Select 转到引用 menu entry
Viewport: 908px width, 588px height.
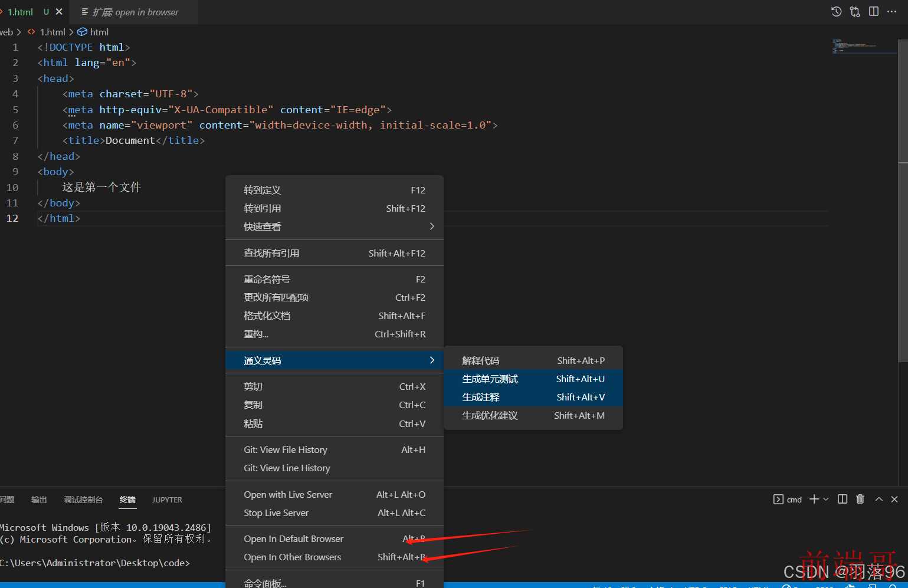(x=335, y=208)
